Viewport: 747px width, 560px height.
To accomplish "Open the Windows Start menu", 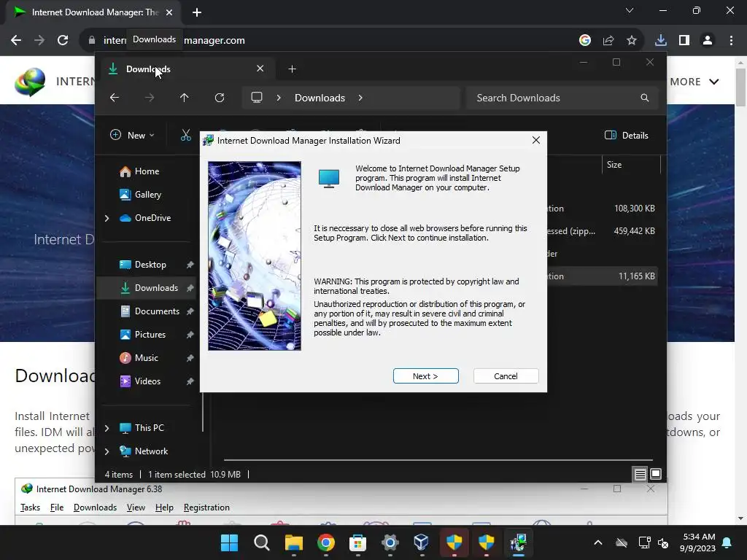I will pos(229,542).
